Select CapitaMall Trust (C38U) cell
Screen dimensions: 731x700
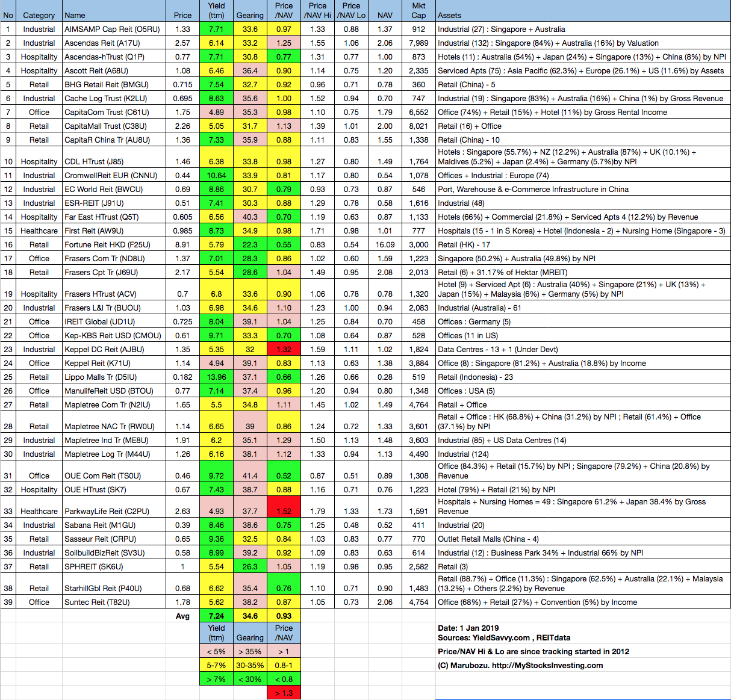pyautogui.click(x=114, y=126)
